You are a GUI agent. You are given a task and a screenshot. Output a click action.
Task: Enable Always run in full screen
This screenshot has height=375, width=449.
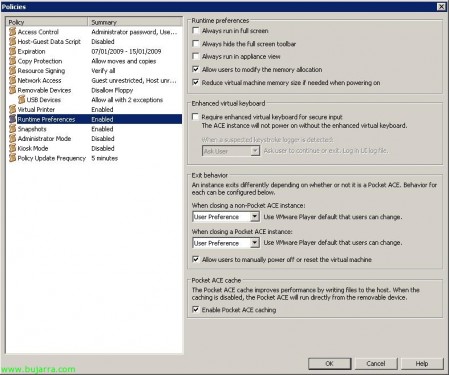(x=196, y=31)
